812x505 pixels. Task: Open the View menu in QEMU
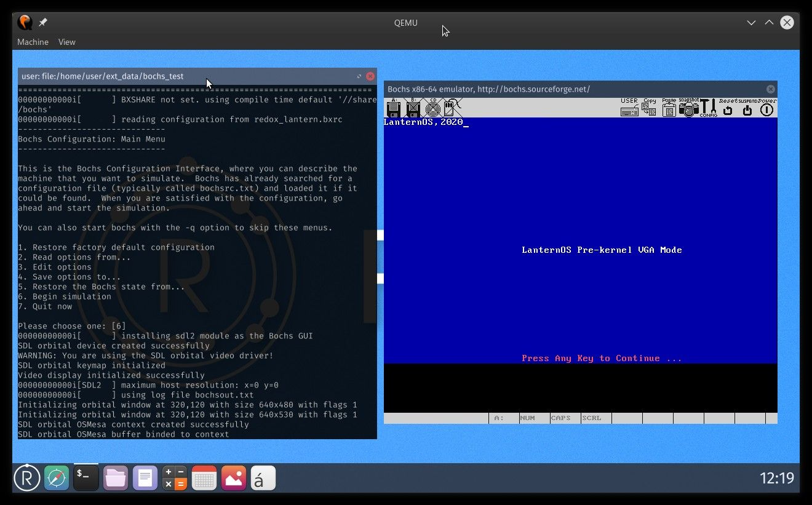click(x=66, y=42)
